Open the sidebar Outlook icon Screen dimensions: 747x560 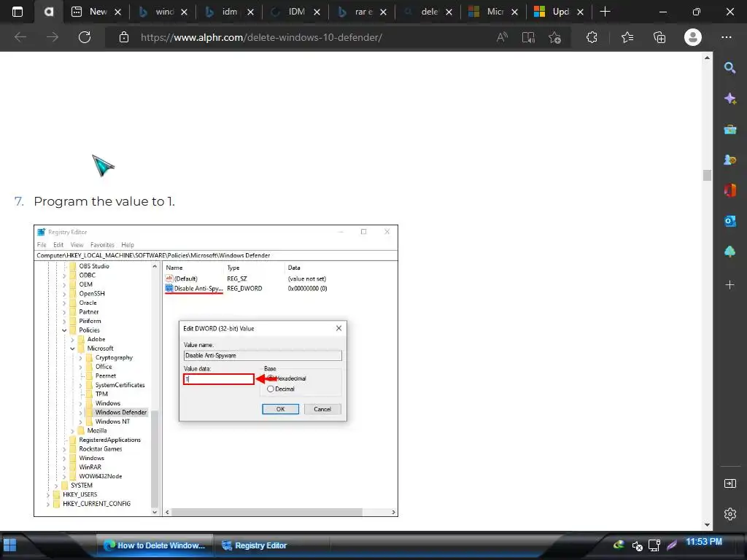pos(729,221)
